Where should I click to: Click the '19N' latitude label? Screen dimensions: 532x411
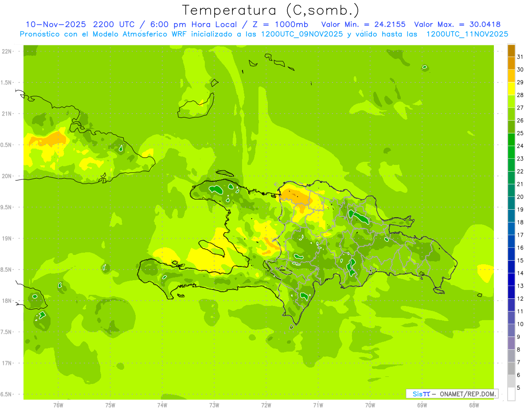click(6, 239)
